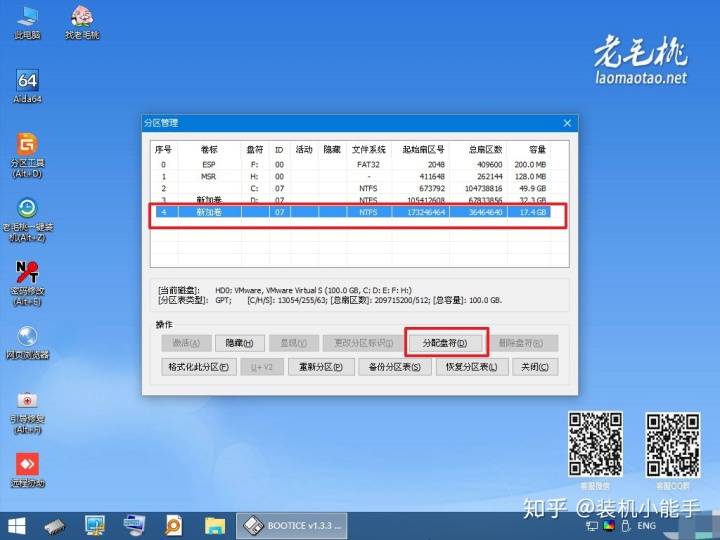Click the 序号 column header
The image size is (720, 540).
[x=164, y=150]
